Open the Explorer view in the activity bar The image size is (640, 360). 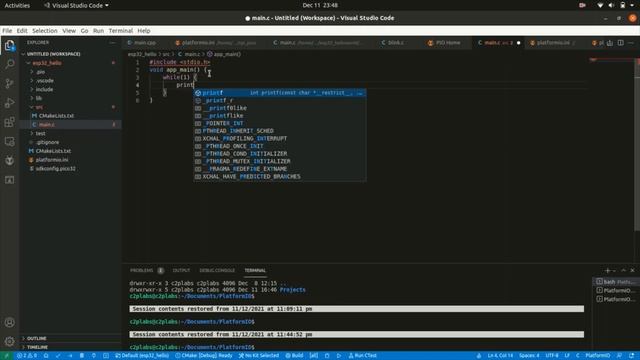pyautogui.click(x=9, y=45)
